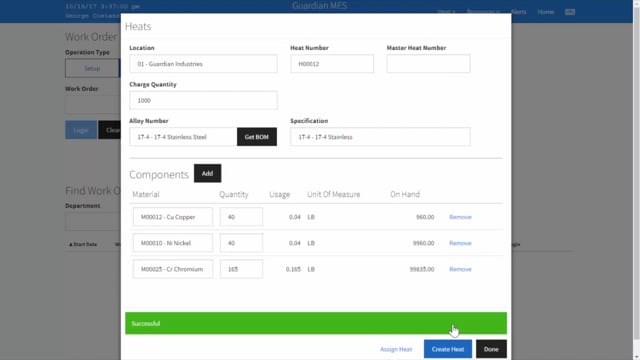Click the Alloy Number field
The image size is (640, 360).
pyautogui.click(x=183, y=137)
